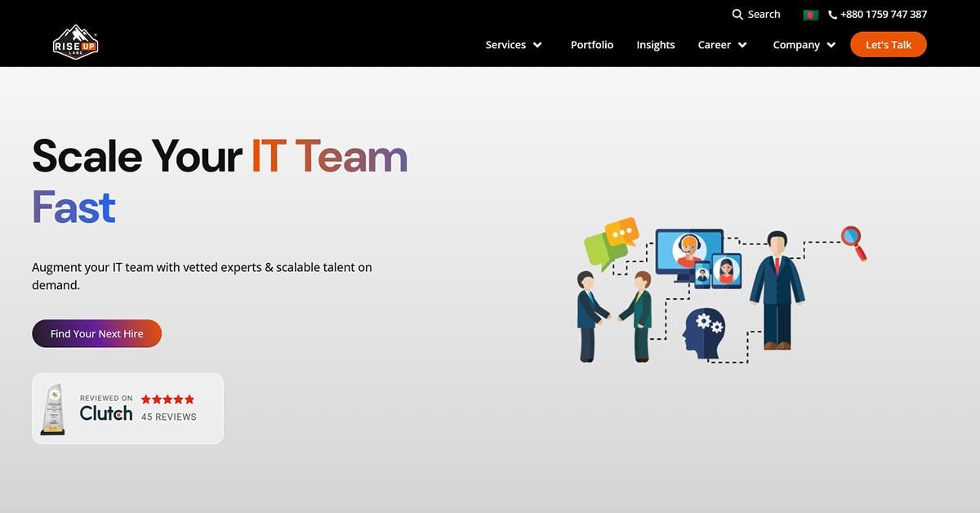Image resolution: width=980 pixels, height=513 pixels.
Task: Open the Search link in header
Action: pyautogui.click(x=756, y=15)
